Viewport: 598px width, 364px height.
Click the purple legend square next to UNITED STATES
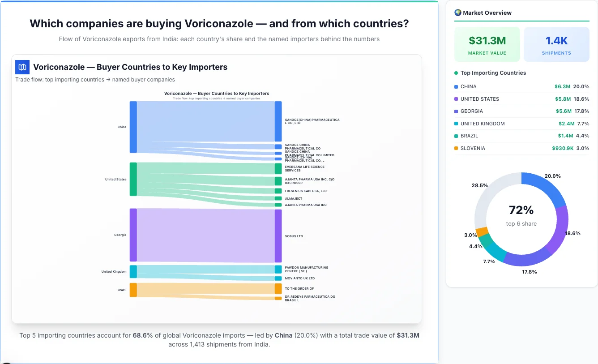[455, 99]
